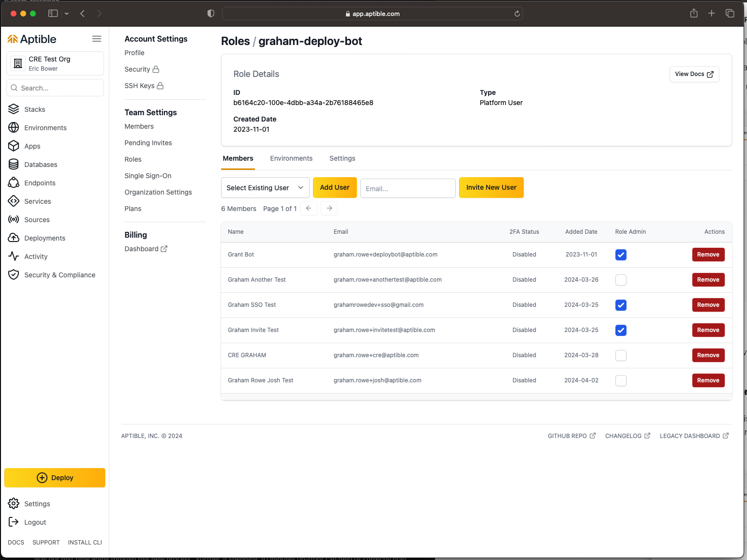
Task: Open CHANGELOG footer link
Action: coord(627,436)
